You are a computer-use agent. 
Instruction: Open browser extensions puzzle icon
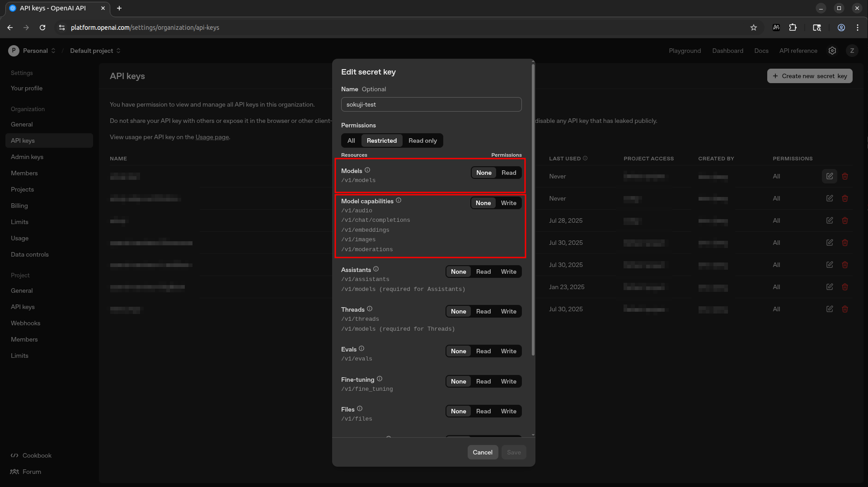793,28
